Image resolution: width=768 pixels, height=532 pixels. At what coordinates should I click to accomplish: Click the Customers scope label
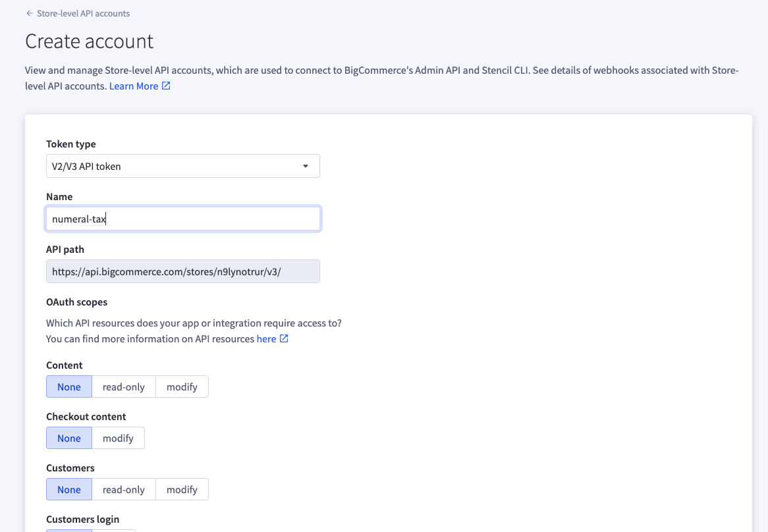(x=70, y=468)
